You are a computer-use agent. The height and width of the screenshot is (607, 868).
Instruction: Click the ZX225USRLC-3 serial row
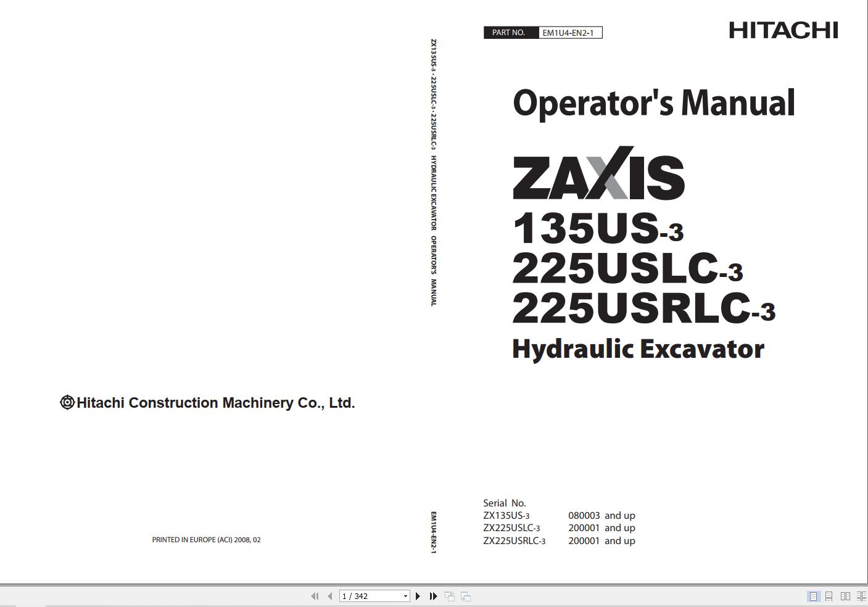click(559, 541)
